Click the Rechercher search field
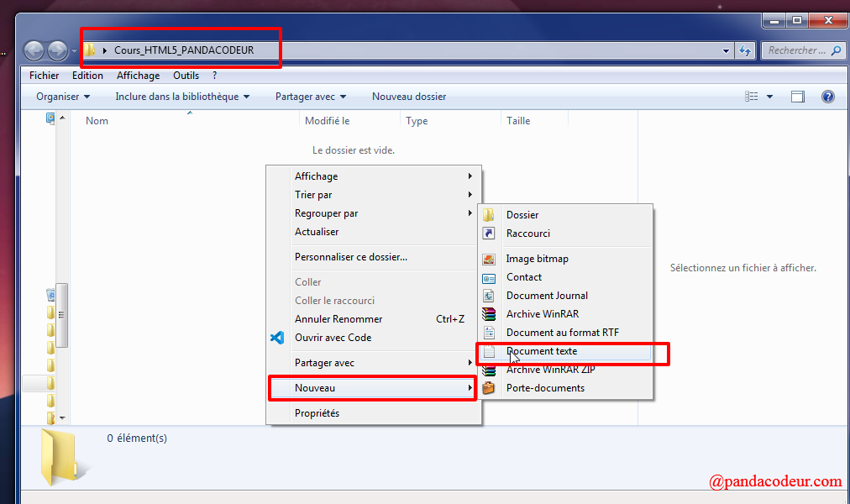Image resolution: width=850 pixels, height=504 pixels. coord(803,50)
